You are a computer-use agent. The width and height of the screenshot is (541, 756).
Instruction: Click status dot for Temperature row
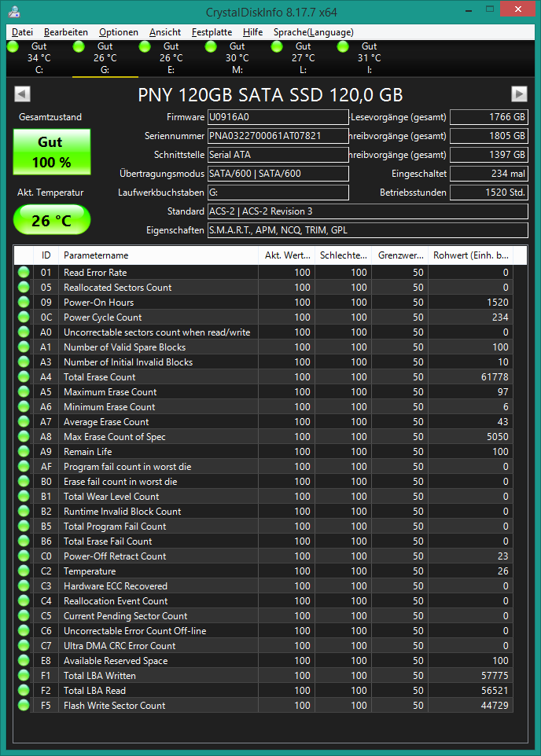coord(23,571)
